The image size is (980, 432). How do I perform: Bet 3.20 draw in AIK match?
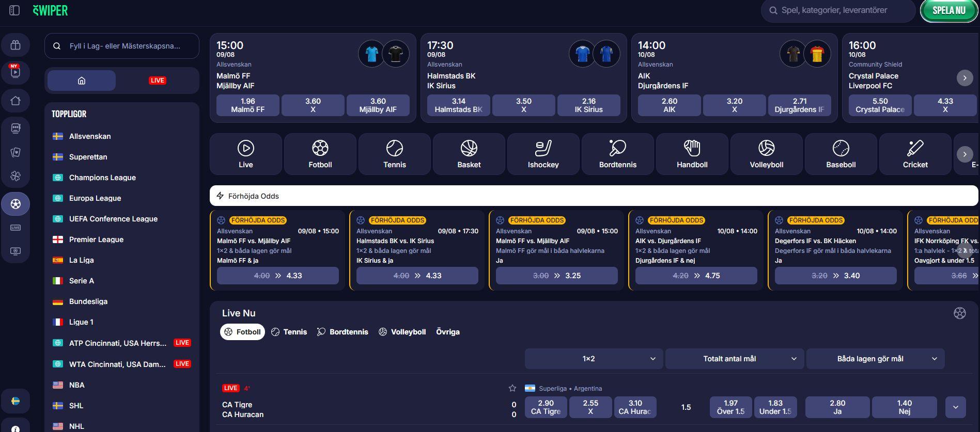[x=735, y=105]
